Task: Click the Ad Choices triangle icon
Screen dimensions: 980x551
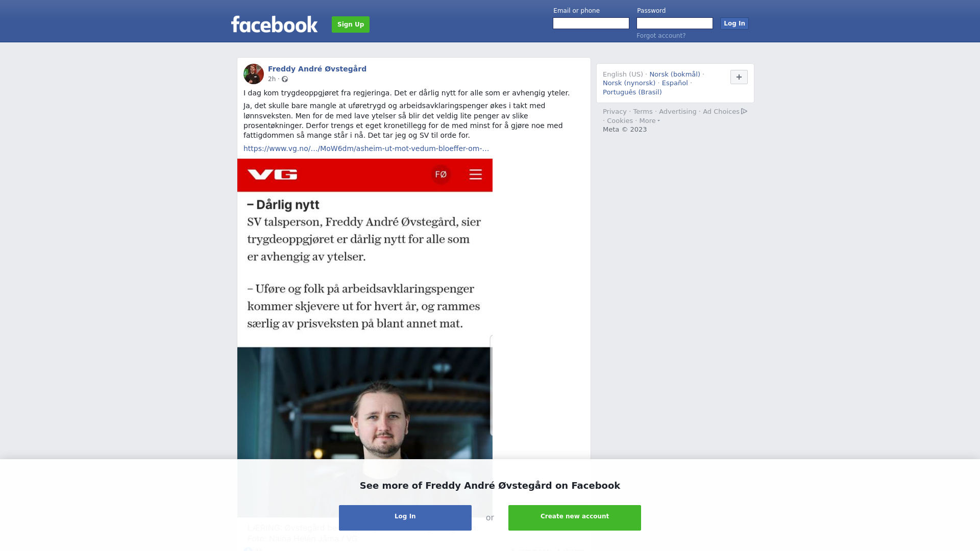Action: [x=744, y=111]
